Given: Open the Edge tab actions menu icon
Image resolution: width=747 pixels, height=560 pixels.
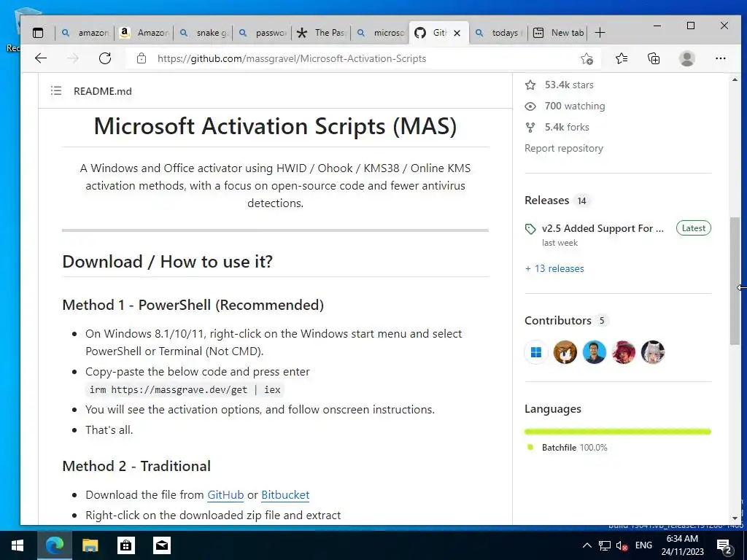Looking at the screenshot, I should click(x=38, y=33).
